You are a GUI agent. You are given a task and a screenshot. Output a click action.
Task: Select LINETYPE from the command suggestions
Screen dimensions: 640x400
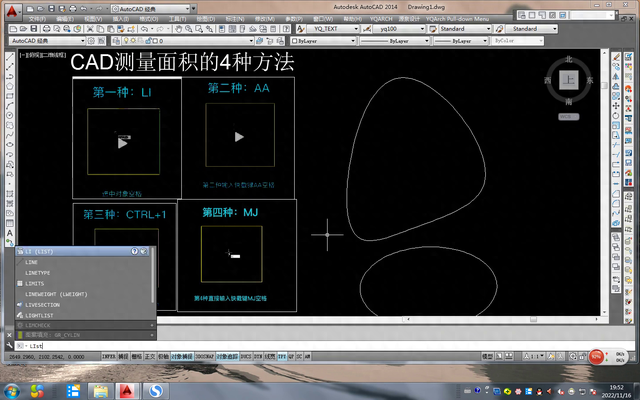39,272
